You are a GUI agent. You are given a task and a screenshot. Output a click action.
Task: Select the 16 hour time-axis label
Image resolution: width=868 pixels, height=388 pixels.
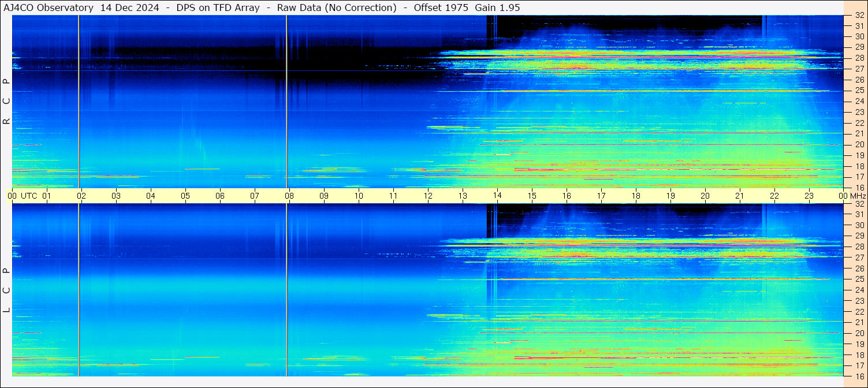tap(567, 196)
